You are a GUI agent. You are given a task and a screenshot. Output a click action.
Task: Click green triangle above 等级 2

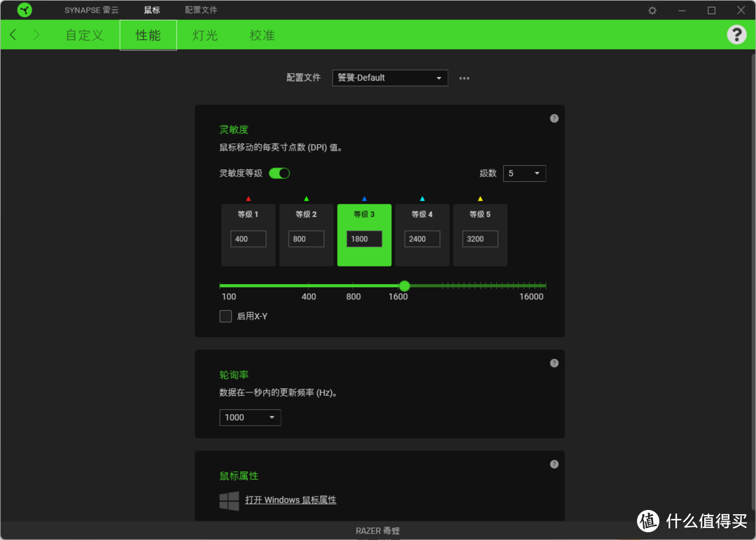coord(306,199)
